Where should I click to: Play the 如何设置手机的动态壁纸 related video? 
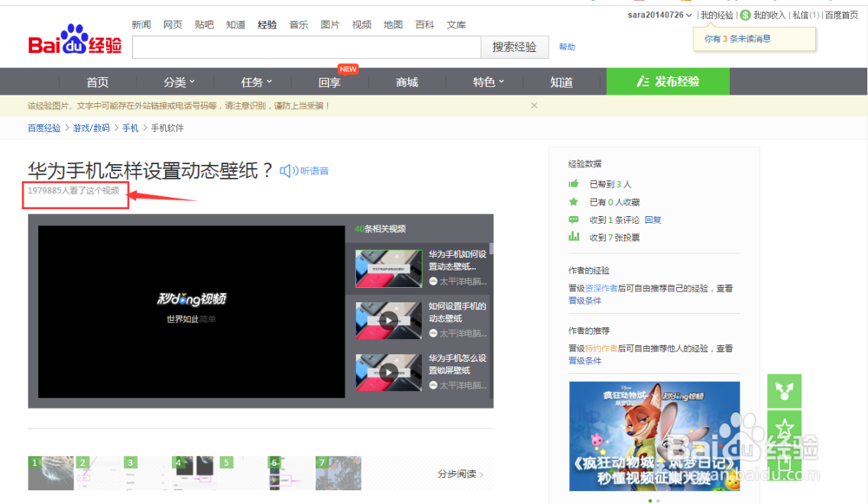[388, 320]
